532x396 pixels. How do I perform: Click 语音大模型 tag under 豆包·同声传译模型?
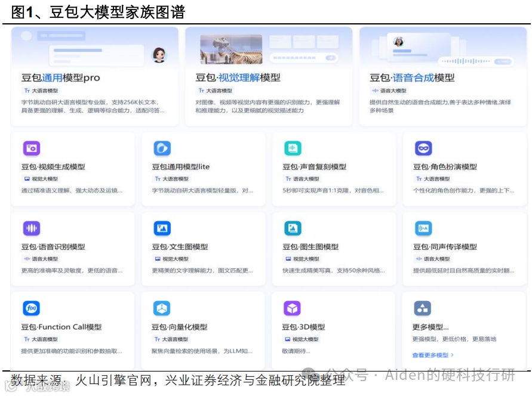coord(433,259)
